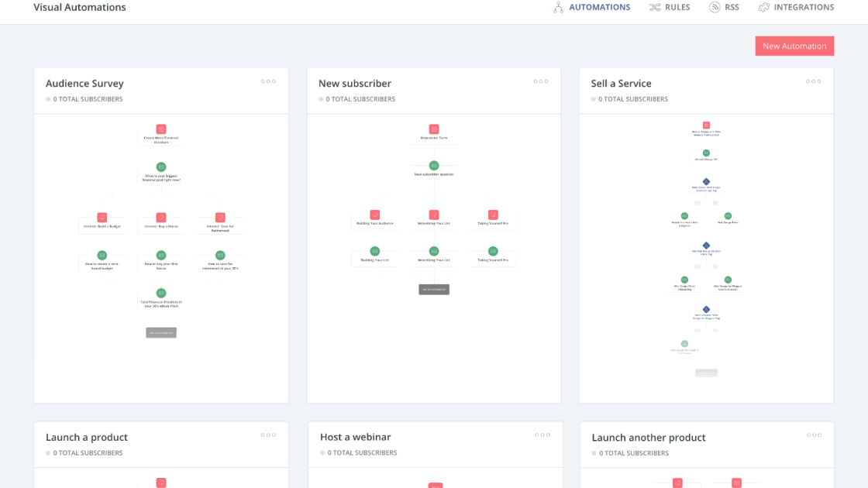The height and width of the screenshot is (488, 868).
Task: Create a New Automation
Action: click(794, 46)
